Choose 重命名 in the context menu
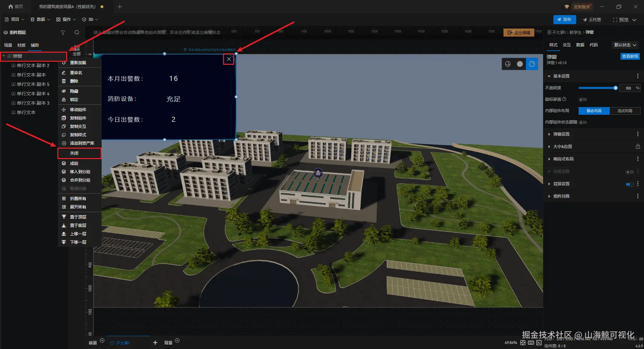The image size is (644, 349). (x=80, y=73)
